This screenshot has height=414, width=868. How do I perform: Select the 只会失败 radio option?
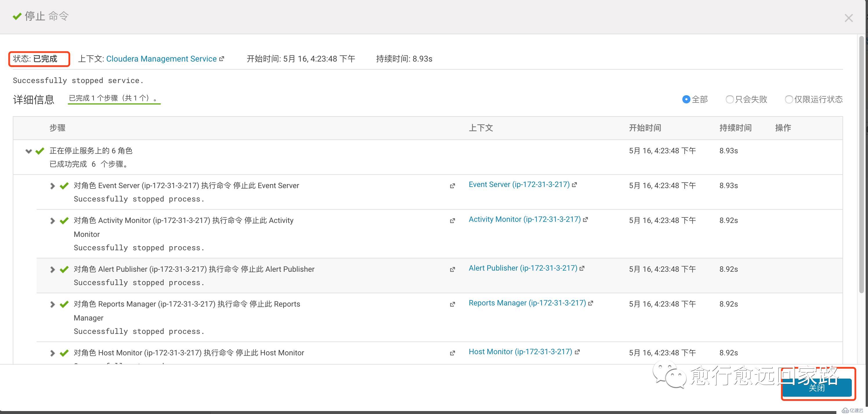(730, 100)
